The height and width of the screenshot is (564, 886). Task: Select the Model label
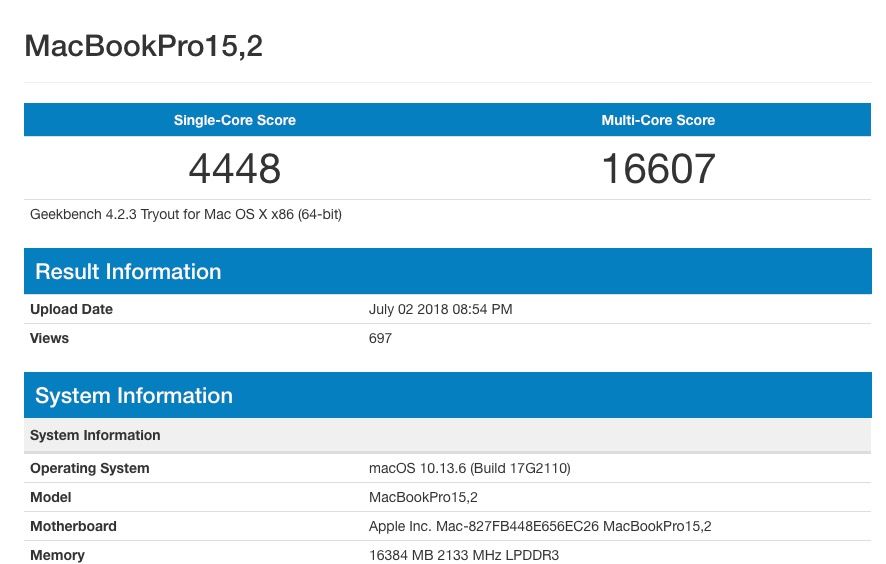pos(50,497)
